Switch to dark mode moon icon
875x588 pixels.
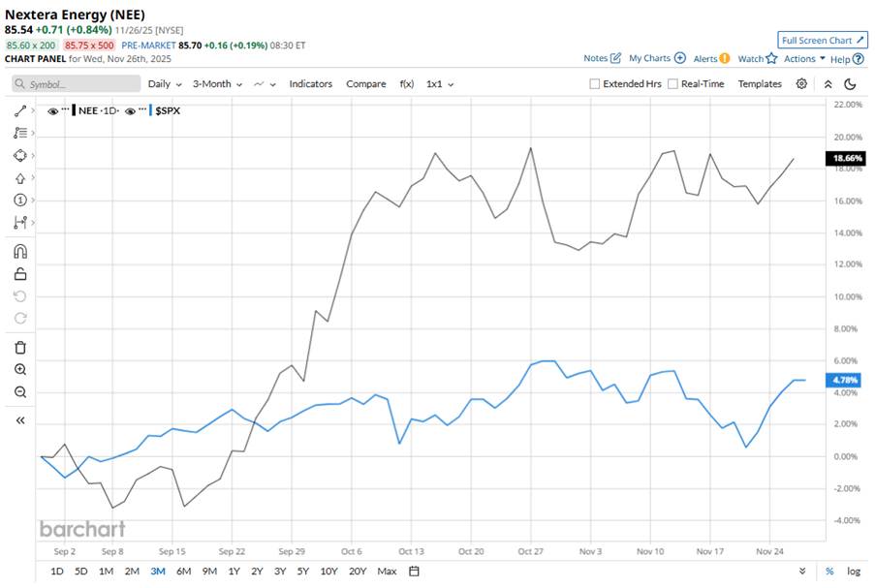click(849, 84)
